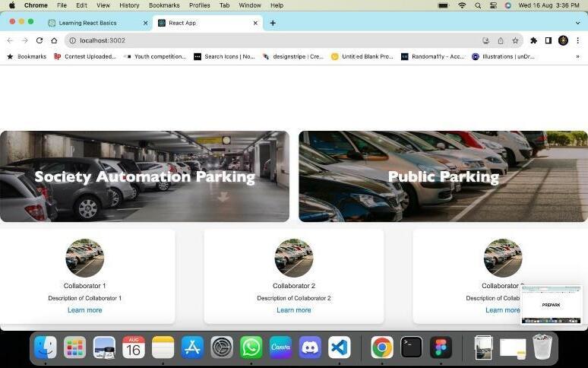The image size is (588, 368).
Task: Expand the tab search chevron
Action: tap(577, 23)
